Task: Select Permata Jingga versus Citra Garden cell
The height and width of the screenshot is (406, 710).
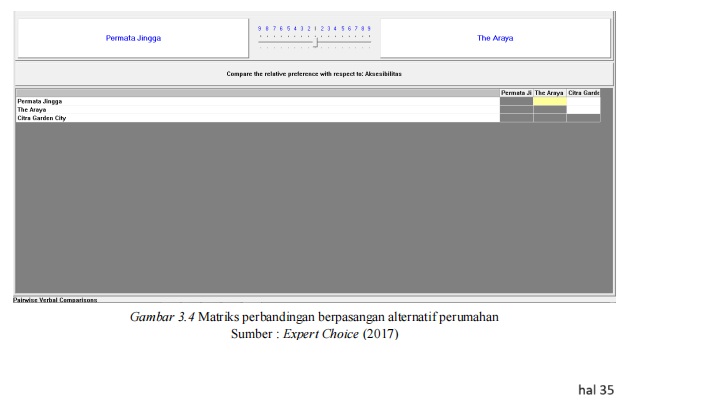Action: 583,101
